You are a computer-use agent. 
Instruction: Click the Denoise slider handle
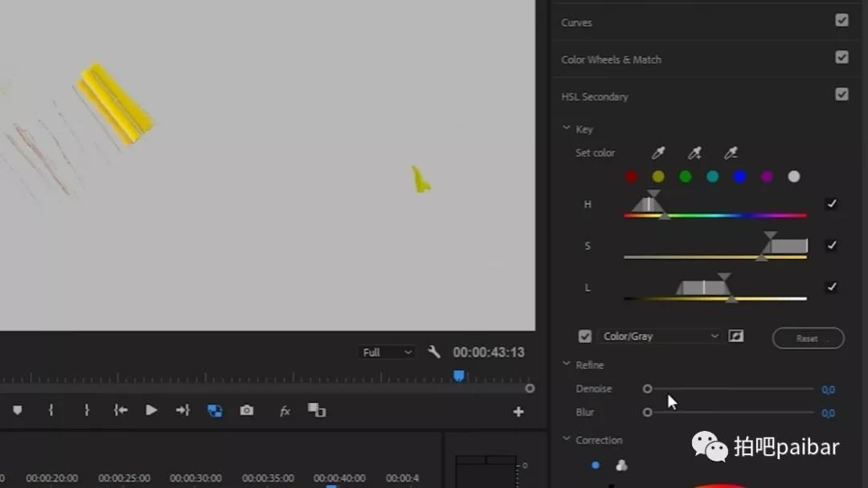[x=648, y=389]
